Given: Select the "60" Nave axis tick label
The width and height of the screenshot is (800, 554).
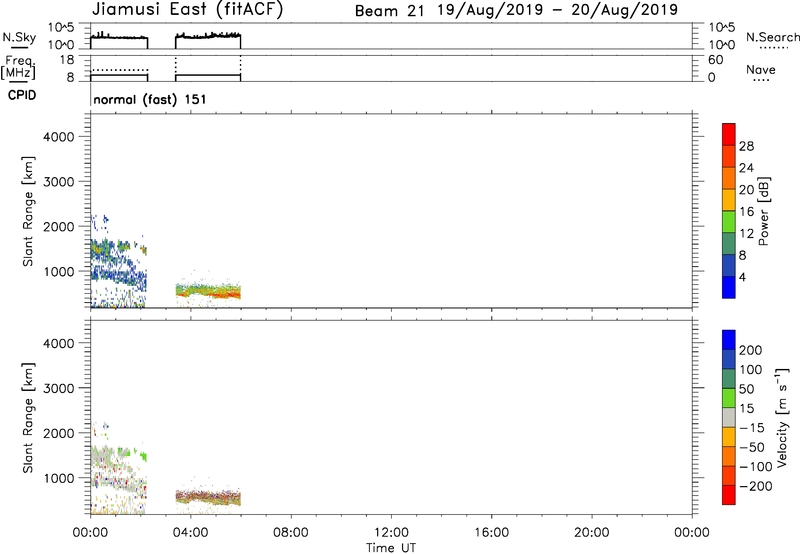Looking at the screenshot, I should click(x=715, y=60).
